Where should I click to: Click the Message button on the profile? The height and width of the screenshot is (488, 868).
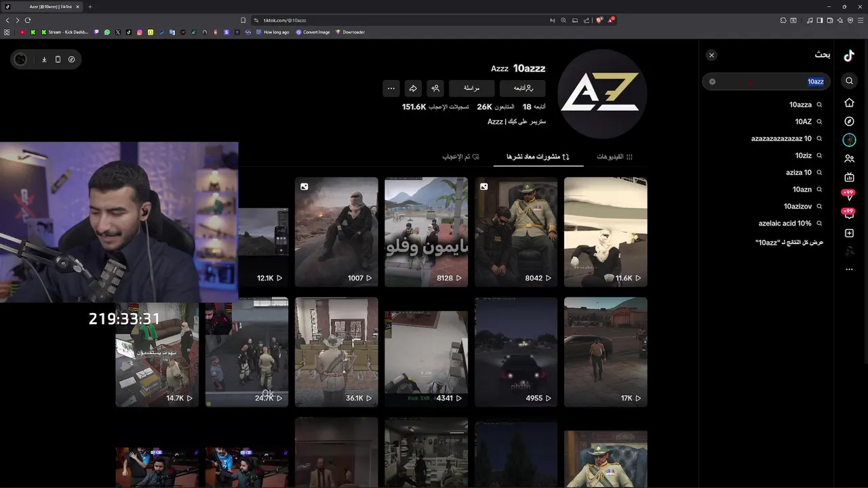tap(471, 88)
